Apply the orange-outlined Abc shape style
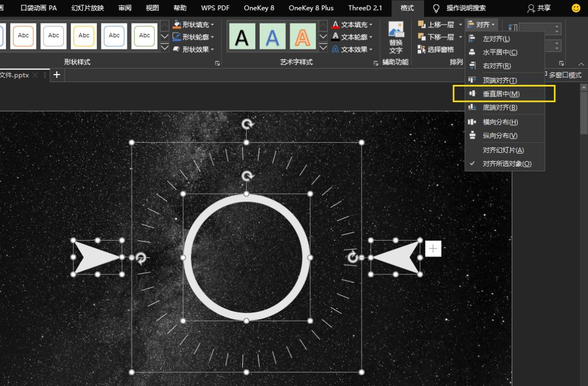Viewport: 588px width, 386px height. (23, 35)
